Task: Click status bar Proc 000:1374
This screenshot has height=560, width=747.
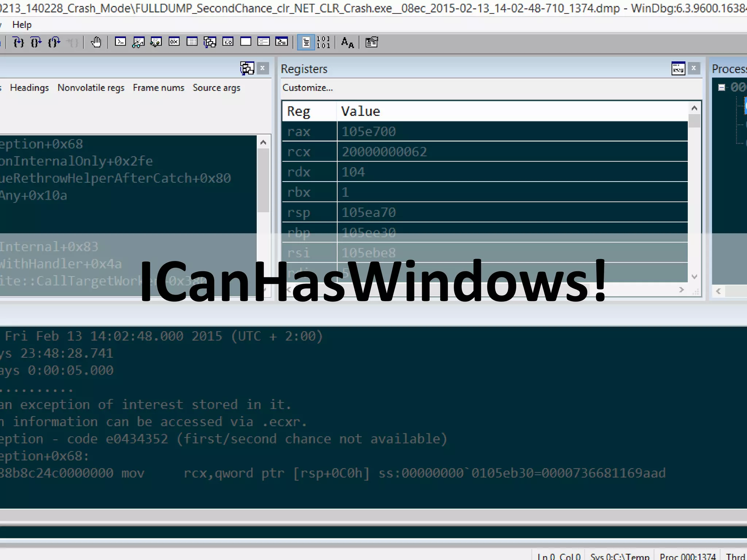Action: (x=688, y=556)
